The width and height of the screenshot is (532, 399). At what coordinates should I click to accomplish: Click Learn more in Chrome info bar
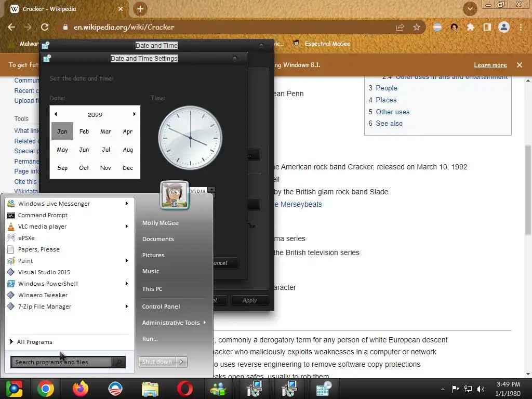(x=490, y=65)
